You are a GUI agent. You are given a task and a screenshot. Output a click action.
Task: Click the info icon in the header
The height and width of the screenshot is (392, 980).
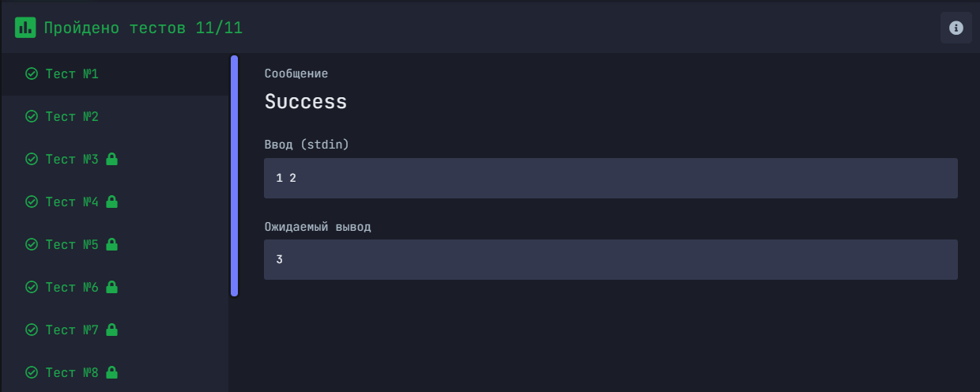pos(956,28)
